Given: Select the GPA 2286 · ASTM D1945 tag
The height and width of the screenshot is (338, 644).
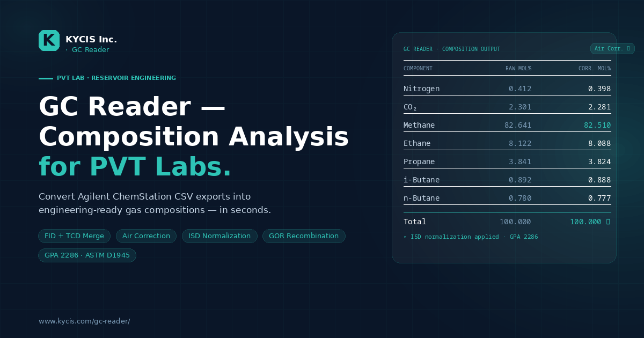Looking at the screenshot, I should click(87, 255).
